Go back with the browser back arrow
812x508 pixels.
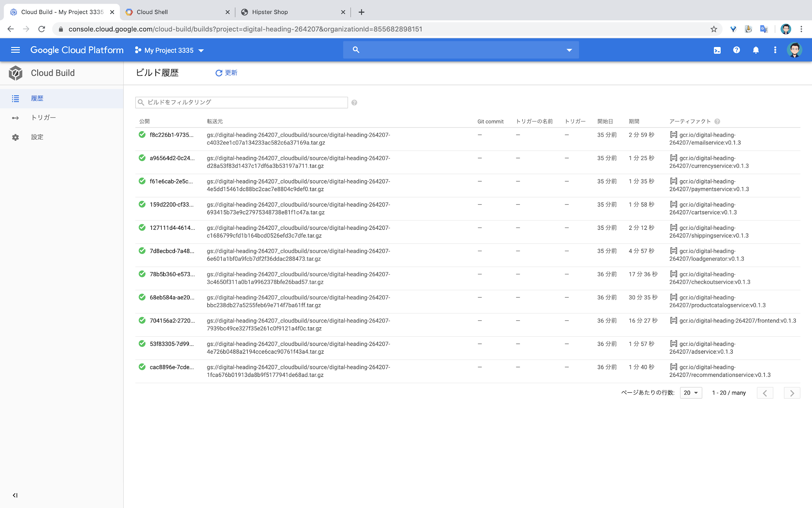[x=11, y=29]
